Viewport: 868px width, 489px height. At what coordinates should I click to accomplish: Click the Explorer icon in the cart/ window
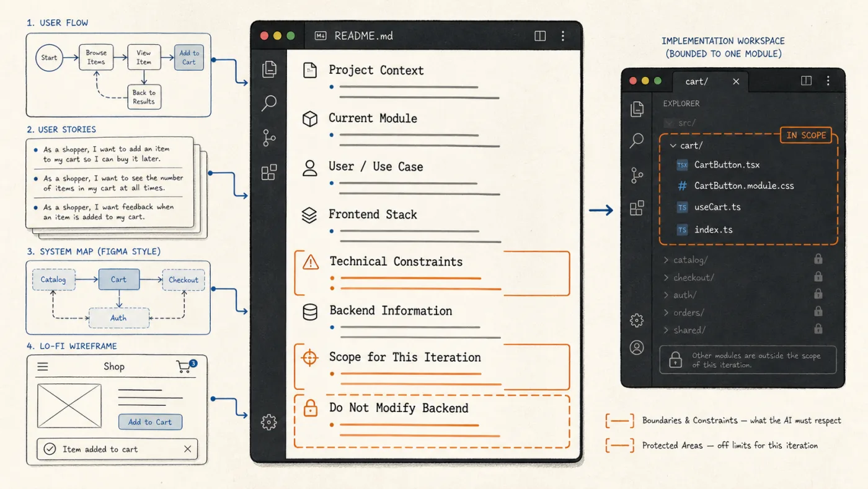coord(637,109)
